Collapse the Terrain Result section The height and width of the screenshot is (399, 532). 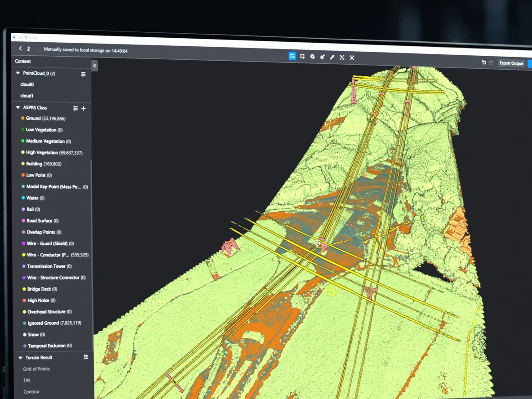[20, 358]
